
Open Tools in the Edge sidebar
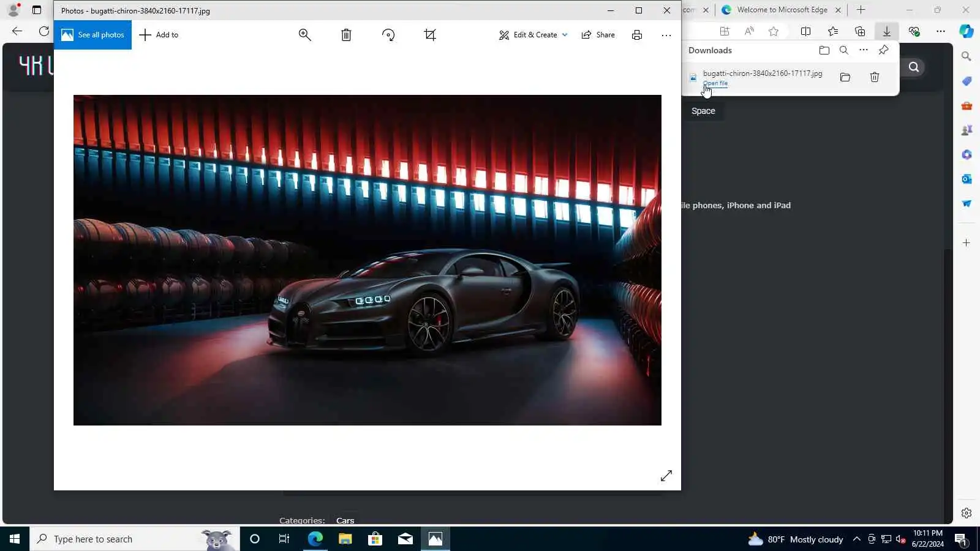(x=967, y=105)
